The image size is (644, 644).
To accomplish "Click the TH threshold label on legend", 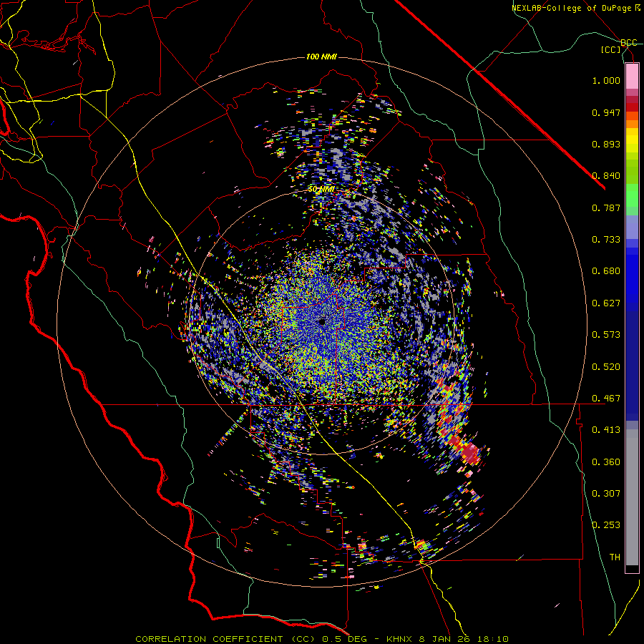I will pos(615,557).
